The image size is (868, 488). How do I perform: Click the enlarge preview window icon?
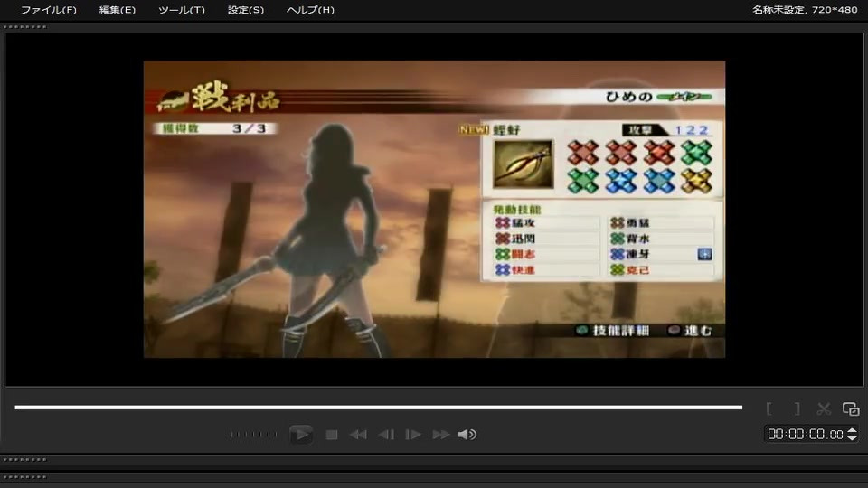(x=851, y=408)
